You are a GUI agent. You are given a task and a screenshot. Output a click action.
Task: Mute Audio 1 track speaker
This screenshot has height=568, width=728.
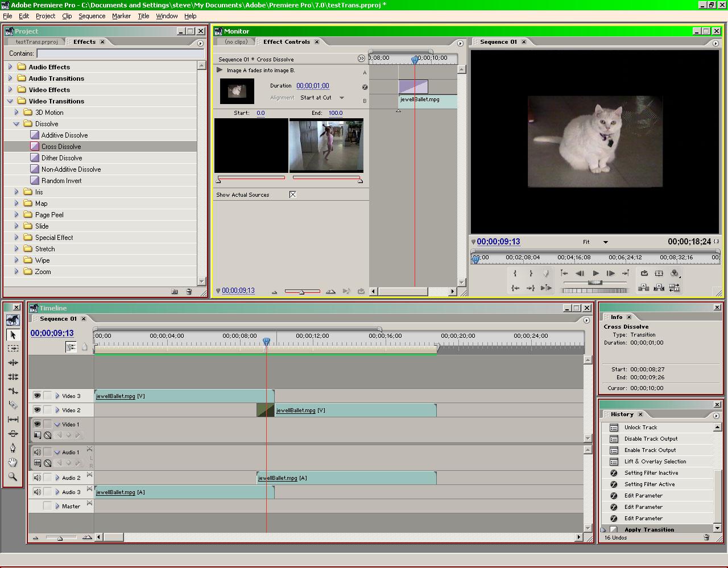[x=37, y=452]
